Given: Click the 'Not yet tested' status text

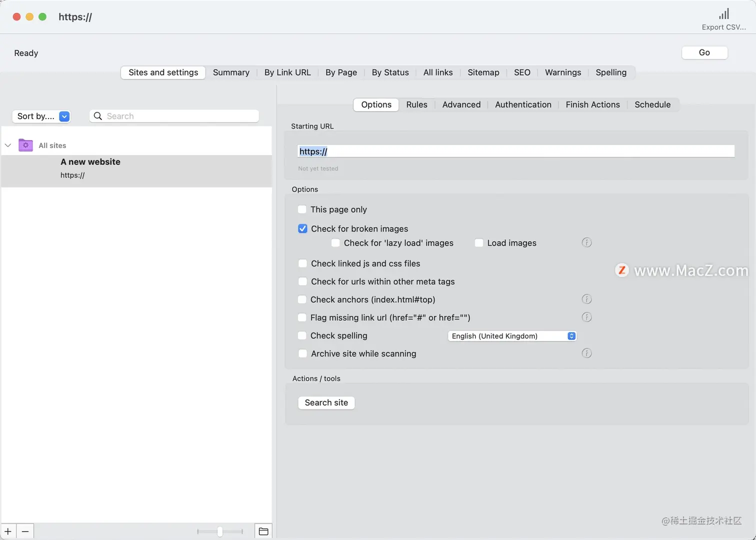Looking at the screenshot, I should pyautogui.click(x=318, y=169).
